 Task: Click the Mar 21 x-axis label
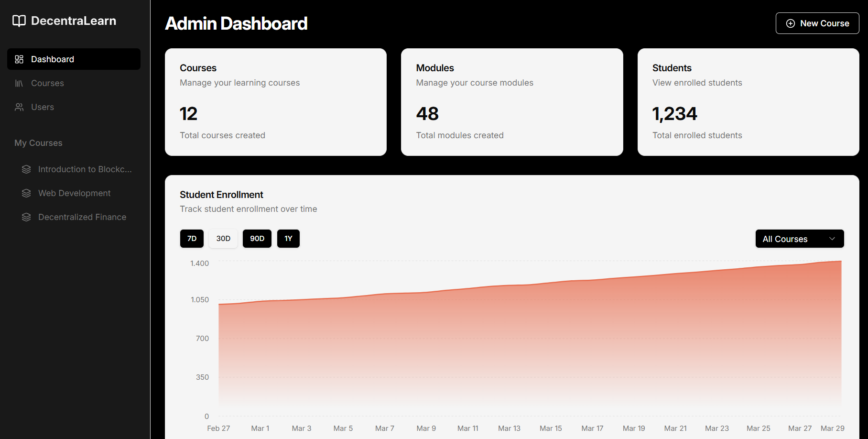pos(675,428)
